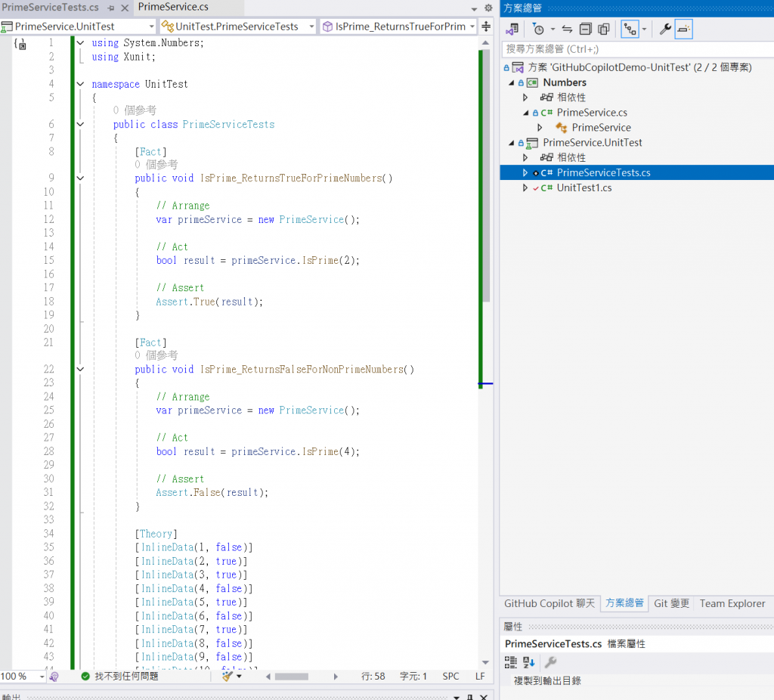Viewport: 774px width, 700px height.
Task: Collapse the IsPrime_ReturnsTrueForPrimeNumbers method
Action: (x=80, y=178)
